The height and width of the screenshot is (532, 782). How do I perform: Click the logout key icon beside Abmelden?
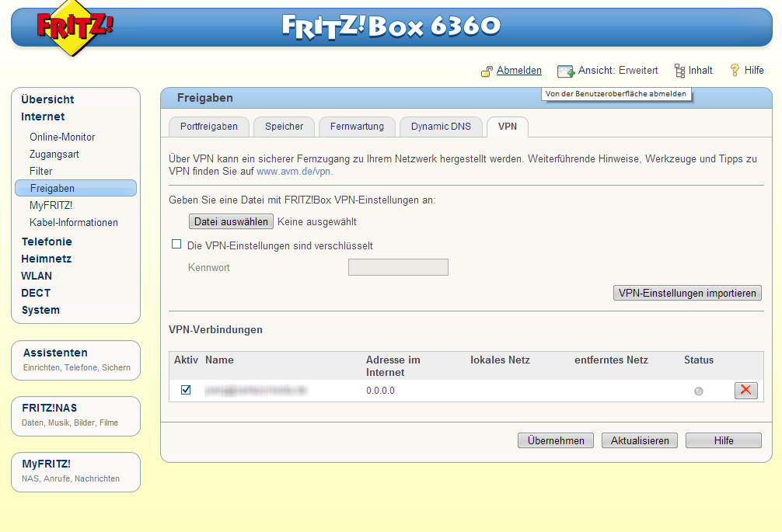487,71
